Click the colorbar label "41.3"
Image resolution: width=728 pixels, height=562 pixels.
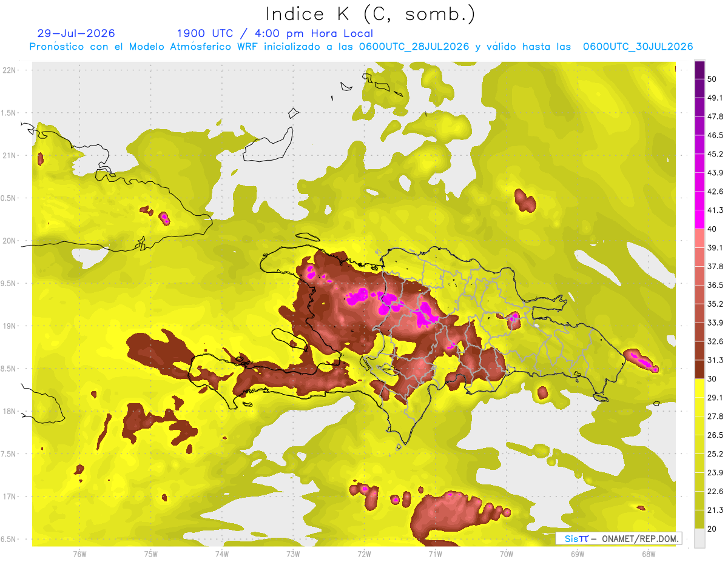tap(715, 210)
